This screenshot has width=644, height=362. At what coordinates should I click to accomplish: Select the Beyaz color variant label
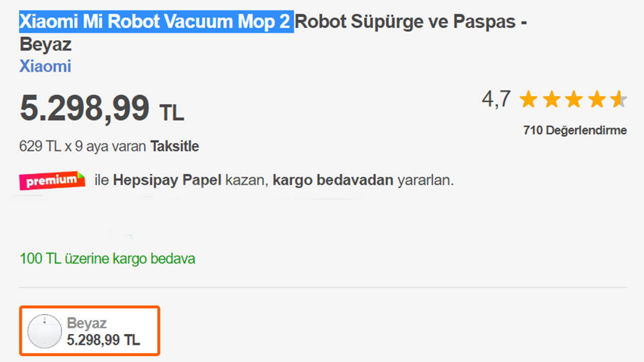coord(87,323)
